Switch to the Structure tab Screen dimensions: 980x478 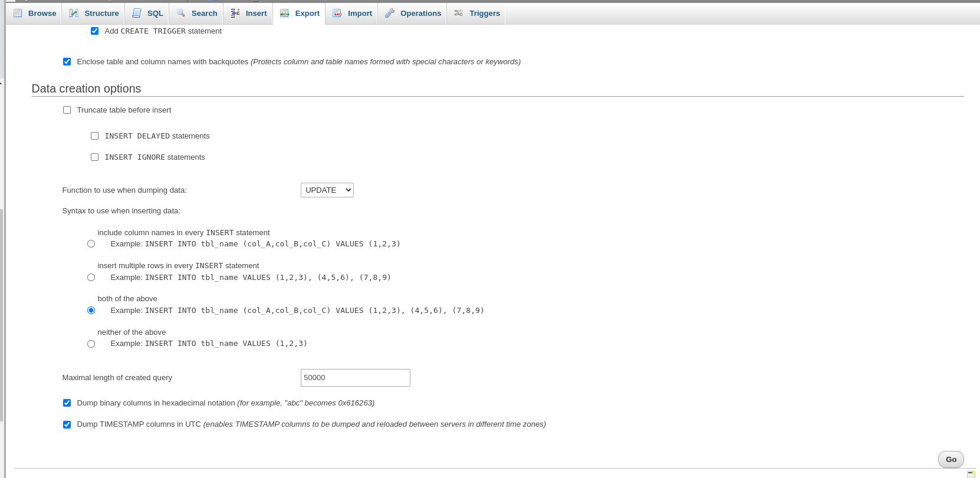pos(94,13)
